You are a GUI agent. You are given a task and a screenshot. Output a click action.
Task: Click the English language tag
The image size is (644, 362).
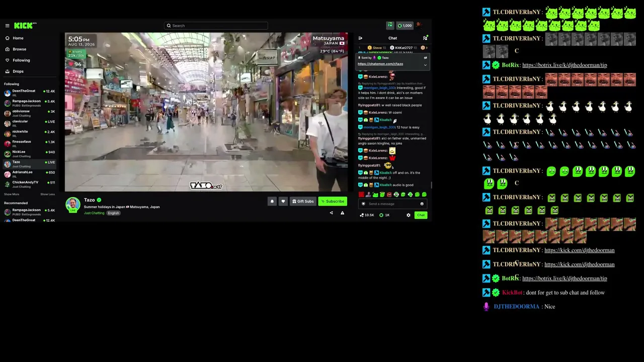[x=113, y=213]
